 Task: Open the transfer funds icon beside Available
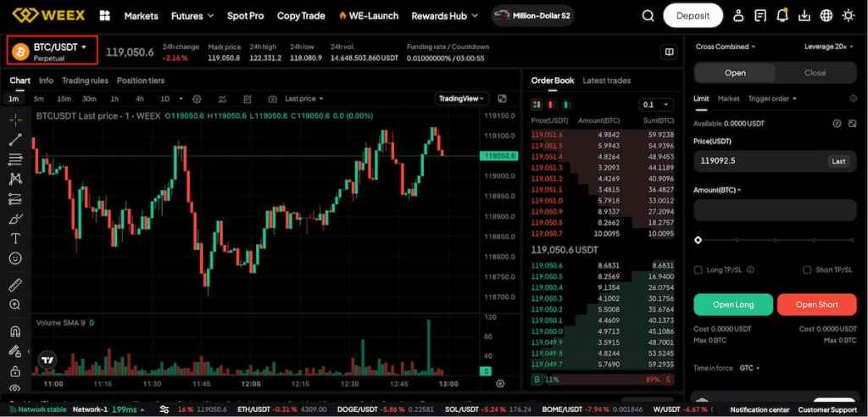click(x=837, y=124)
